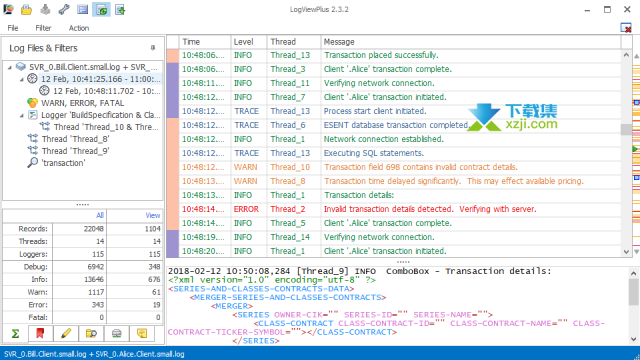Switch to the Sigma statistics tab
640x360 pixels.
pyautogui.click(x=16, y=333)
